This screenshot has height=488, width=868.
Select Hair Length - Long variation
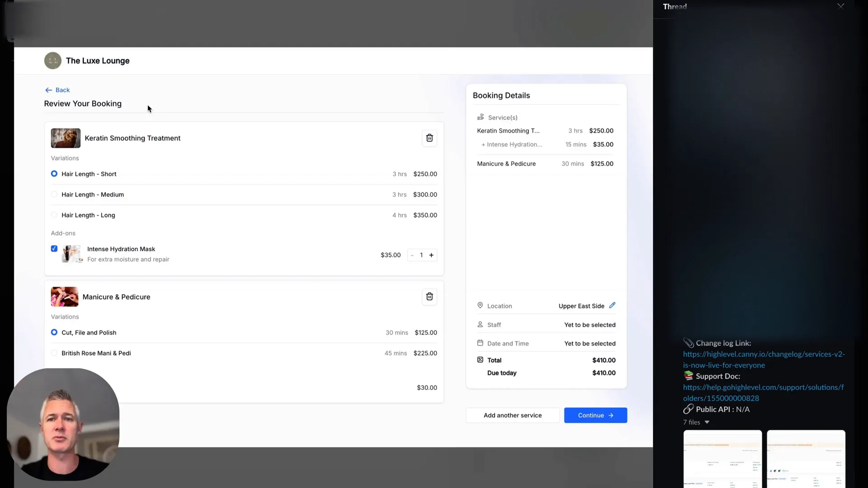pyautogui.click(x=54, y=215)
